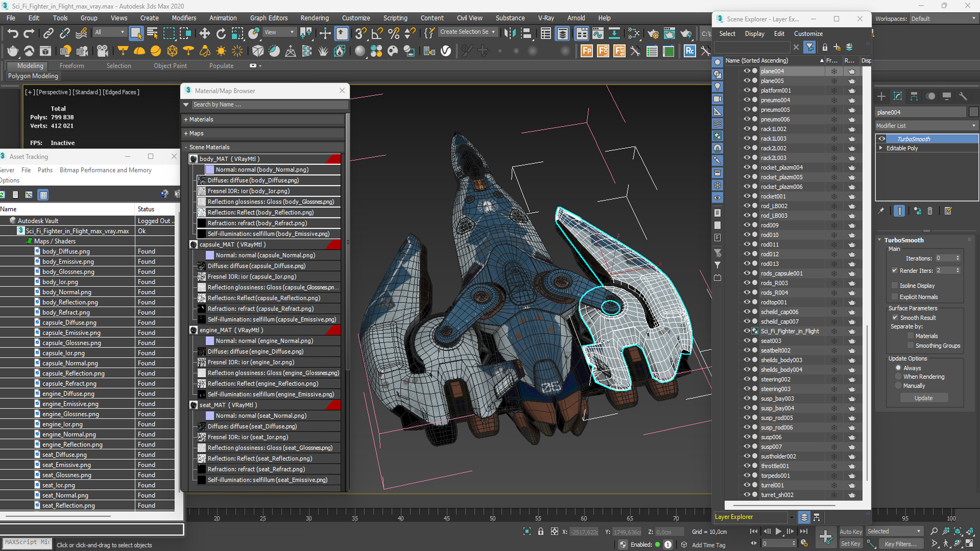Open the reference coordinate View dropdown
Image resolution: width=980 pixels, height=551 pixels.
[279, 32]
